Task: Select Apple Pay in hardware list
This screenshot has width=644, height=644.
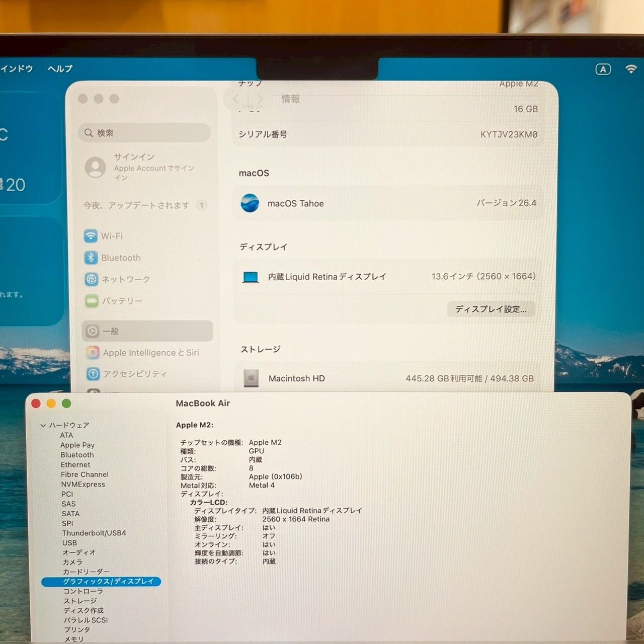Action: coord(77,445)
